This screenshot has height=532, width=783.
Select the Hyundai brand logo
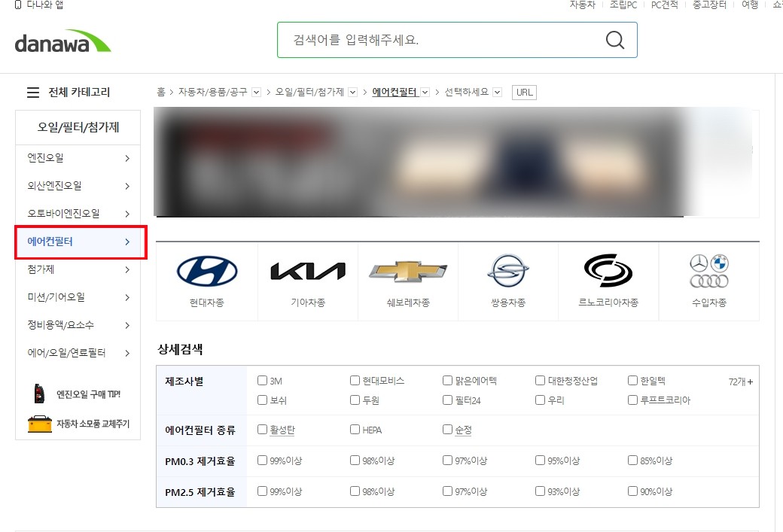click(207, 271)
